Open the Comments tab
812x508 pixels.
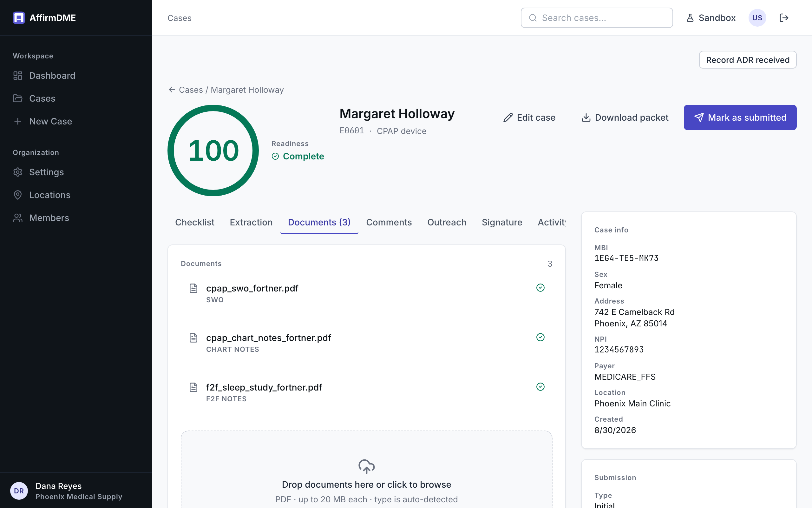(x=389, y=223)
